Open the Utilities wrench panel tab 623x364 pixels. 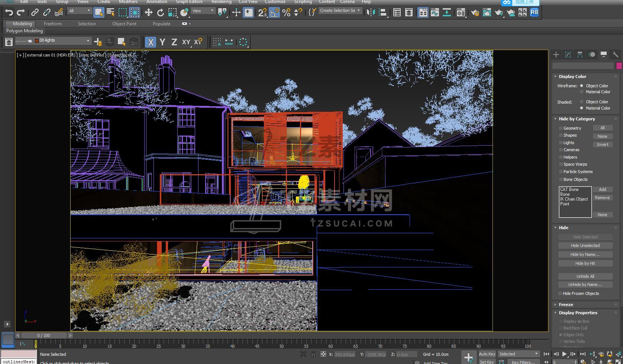tap(615, 55)
